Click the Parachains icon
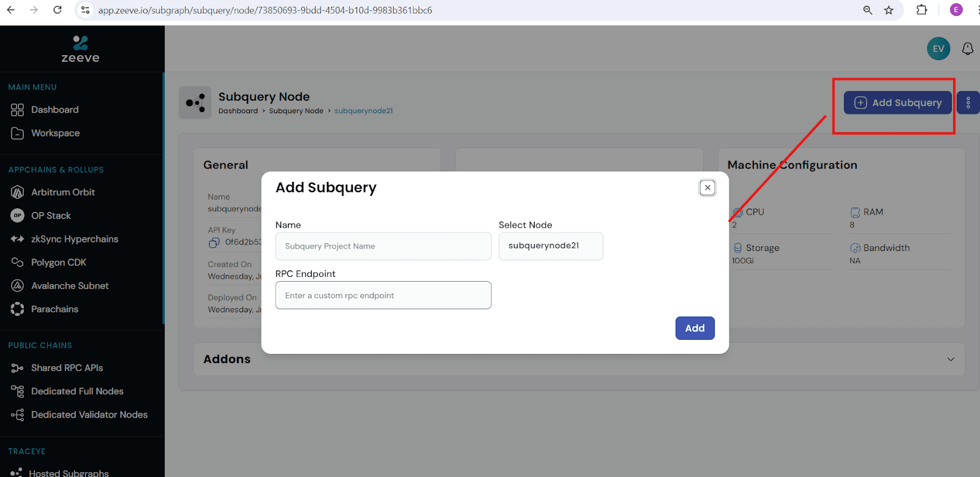980x477 pixels. pos(17,309)
